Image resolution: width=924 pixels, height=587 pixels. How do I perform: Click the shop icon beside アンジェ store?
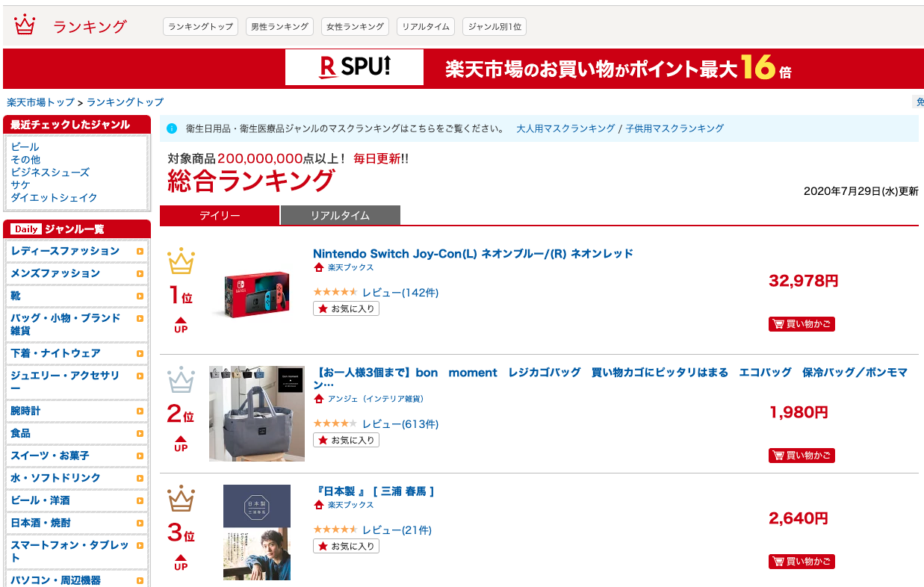tap(319, 399)
